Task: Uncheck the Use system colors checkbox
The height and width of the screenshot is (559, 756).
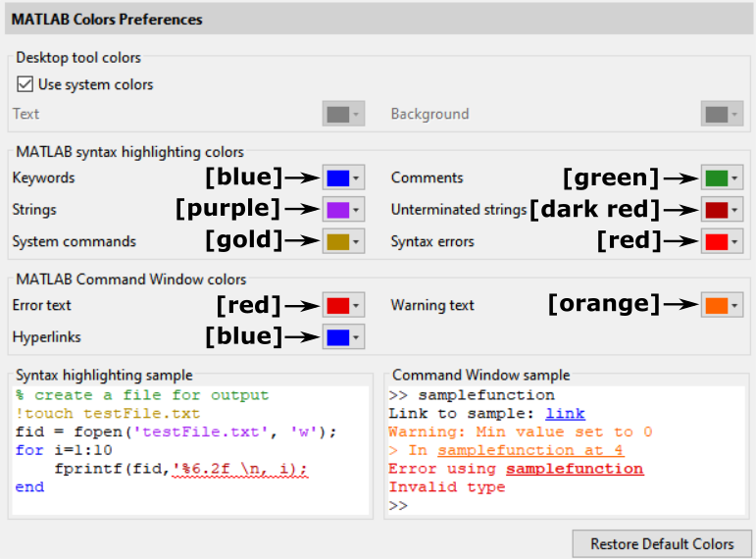Action: click(x=25, y=84)
